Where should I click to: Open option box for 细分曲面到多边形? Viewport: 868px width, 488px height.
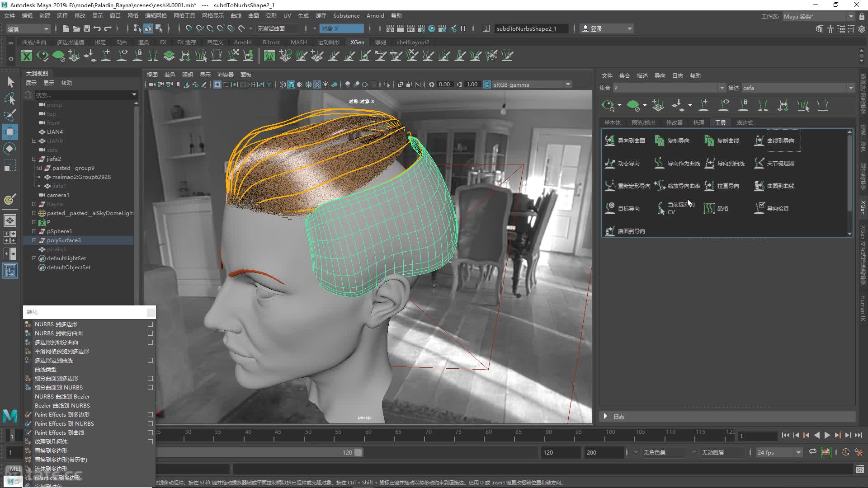[151, 378]
